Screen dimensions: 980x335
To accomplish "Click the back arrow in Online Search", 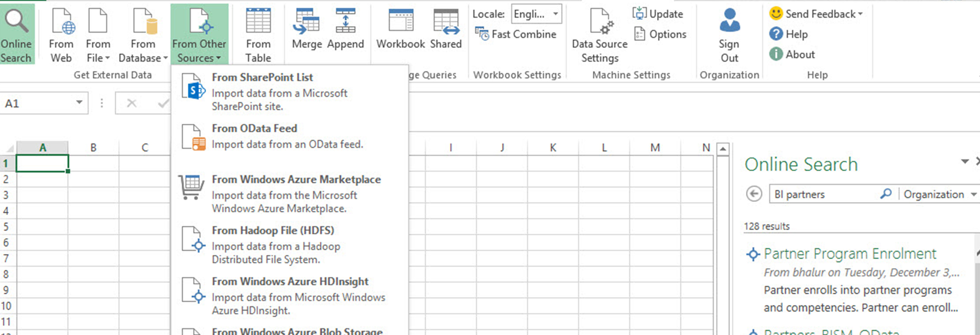I will pos(754,194).
